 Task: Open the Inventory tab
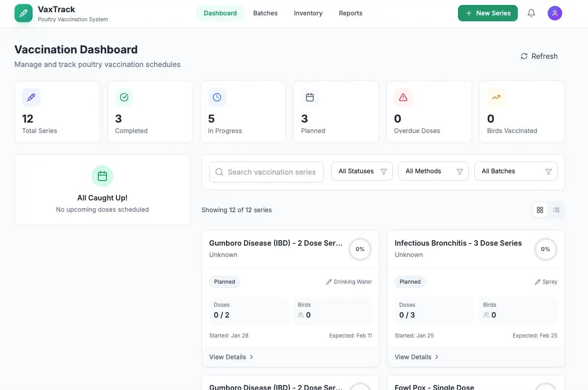pyautogui.click(x=308, y=13)
